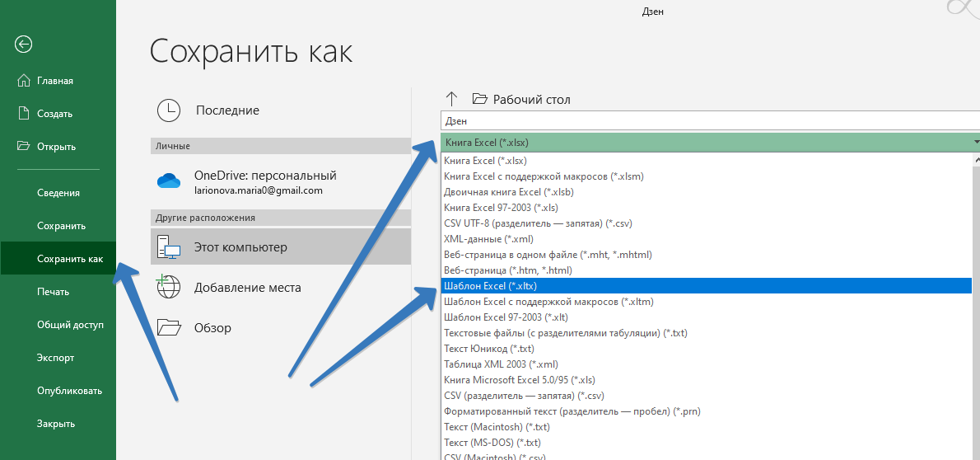
Task: Click Обзор to browse folders
Action: pyautogui.click(x=281, y=327)
